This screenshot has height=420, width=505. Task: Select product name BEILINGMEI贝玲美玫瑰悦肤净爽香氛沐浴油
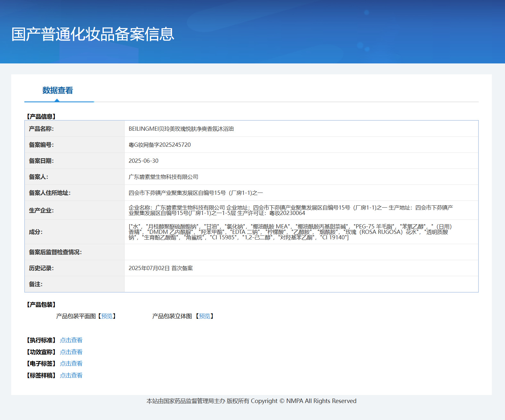click(x=181, y=129)
